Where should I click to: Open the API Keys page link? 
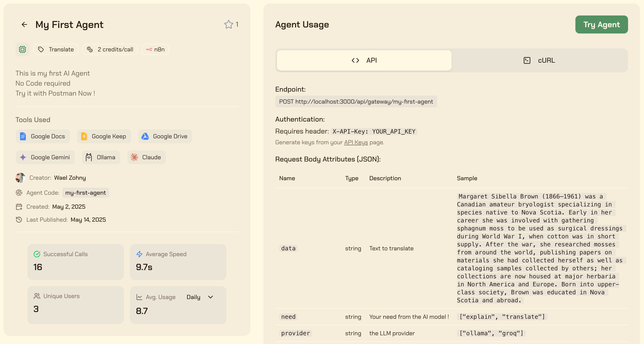[355, 142]
